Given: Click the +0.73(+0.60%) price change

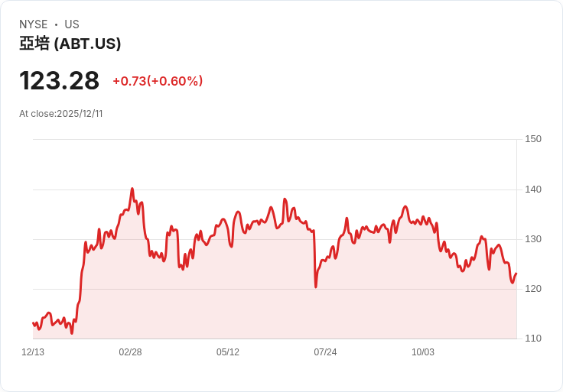Looking at the screenshot, I should pos(158,81).
